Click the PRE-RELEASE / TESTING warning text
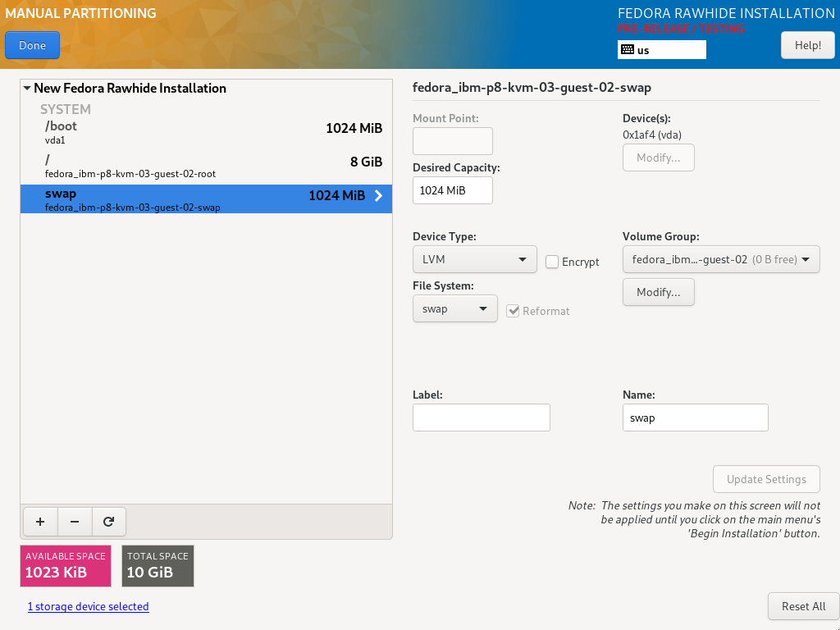The image size is (840, 630). coord(681,29)
